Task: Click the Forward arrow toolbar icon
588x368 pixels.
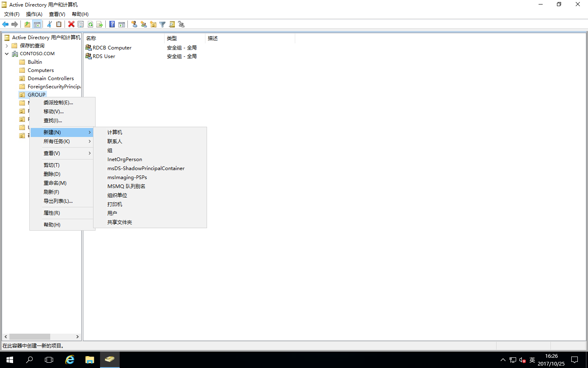Action: [15, 25]
